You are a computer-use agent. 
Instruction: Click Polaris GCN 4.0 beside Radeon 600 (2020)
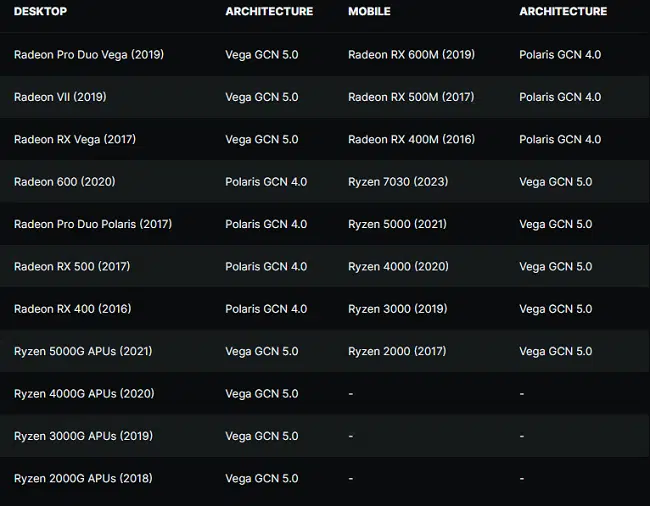[266, 182]
